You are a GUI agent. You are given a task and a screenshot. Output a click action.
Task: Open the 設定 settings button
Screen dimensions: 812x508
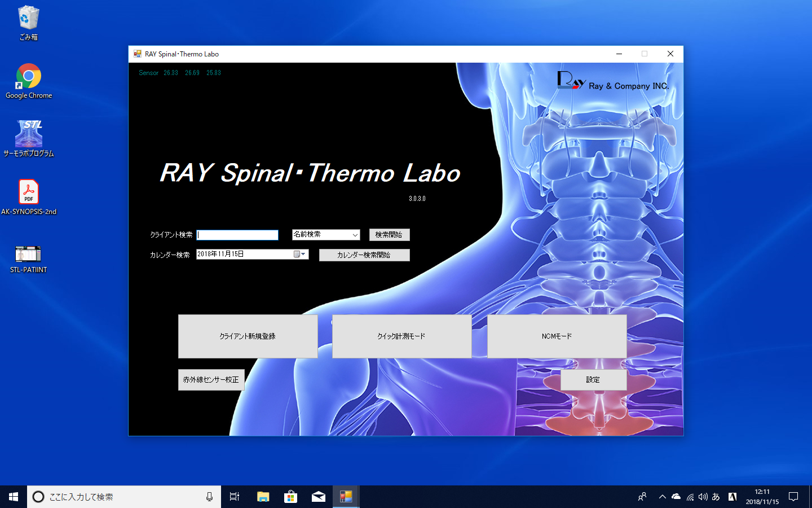(x=593, y=380)
